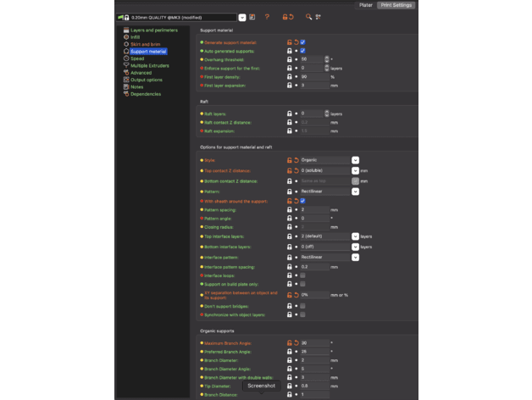Open the Output options page
This screenshot has width=532, height=400.
pos(147,81)
